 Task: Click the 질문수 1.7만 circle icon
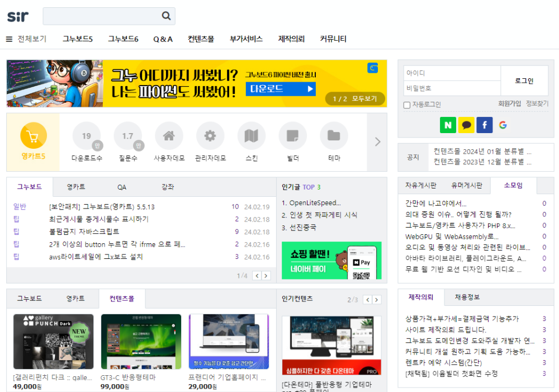[x=128, y=136]
